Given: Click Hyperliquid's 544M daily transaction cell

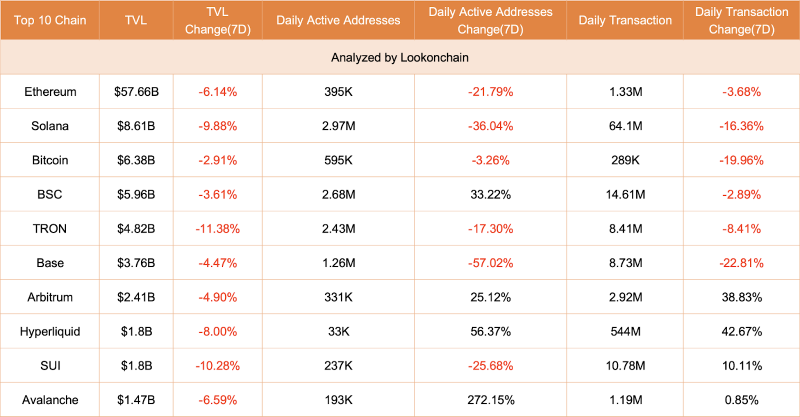Looking at the screenshot, I should pos(625,331).
